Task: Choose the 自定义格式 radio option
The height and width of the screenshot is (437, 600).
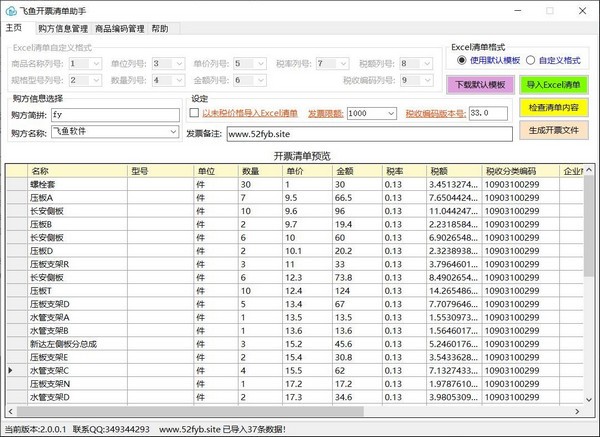Action: click(530, 61)
